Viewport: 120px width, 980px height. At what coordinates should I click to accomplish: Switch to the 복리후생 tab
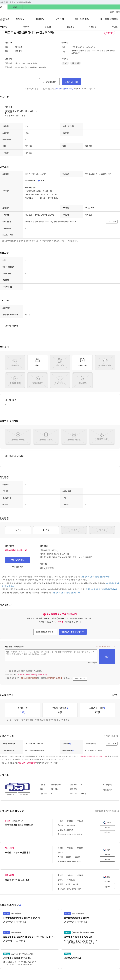point(70,27)
